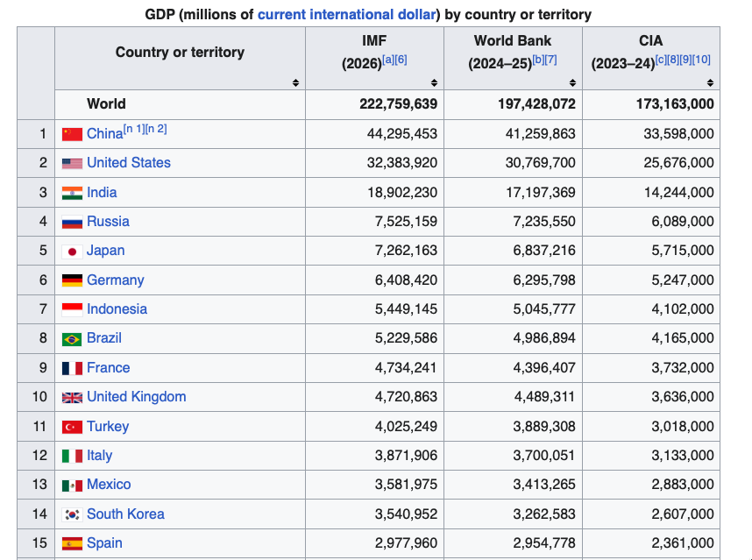Select Spain World Bank value 2,954,778
752x560 pixels.
(x=544, y=542)
